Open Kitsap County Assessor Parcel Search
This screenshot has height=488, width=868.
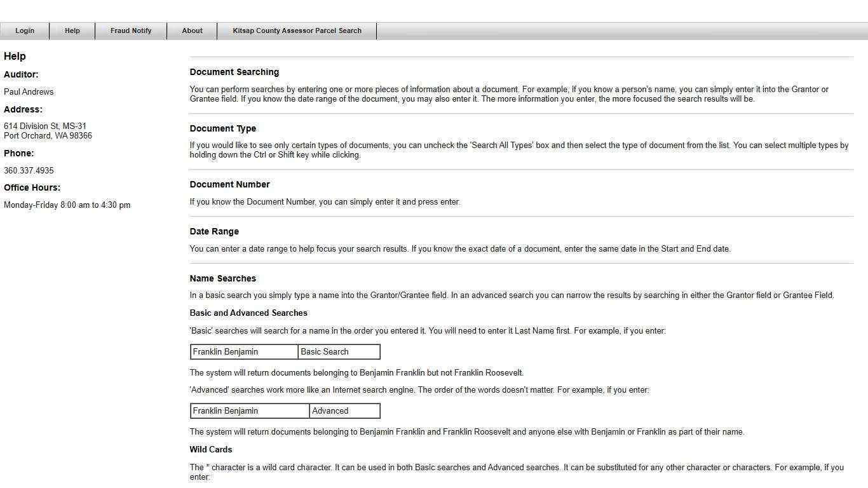297,30
